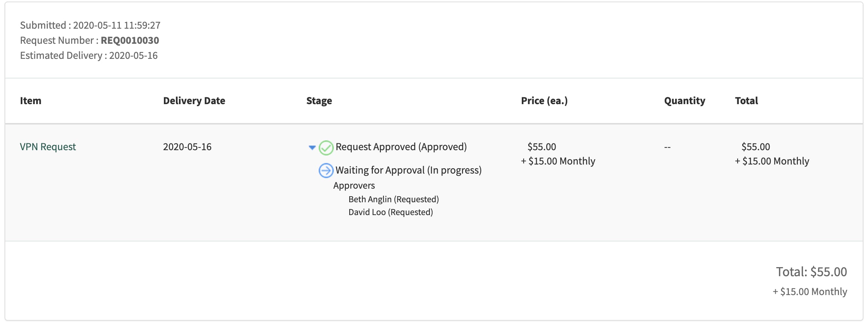Click the Stage column header
Image resolution: width=868 pixels, height=326 pixels.
click(319, 101)
